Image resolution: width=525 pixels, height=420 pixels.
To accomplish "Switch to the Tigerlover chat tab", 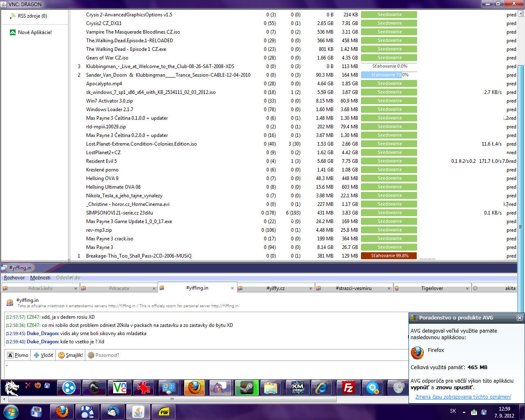I will [432, 288].
